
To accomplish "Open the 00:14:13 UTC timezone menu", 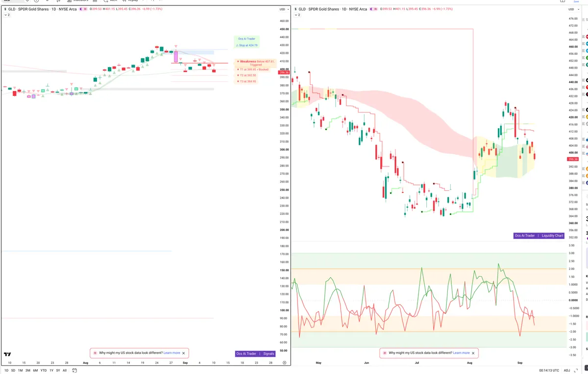I will pyautogui.click(x=549, y=370).
